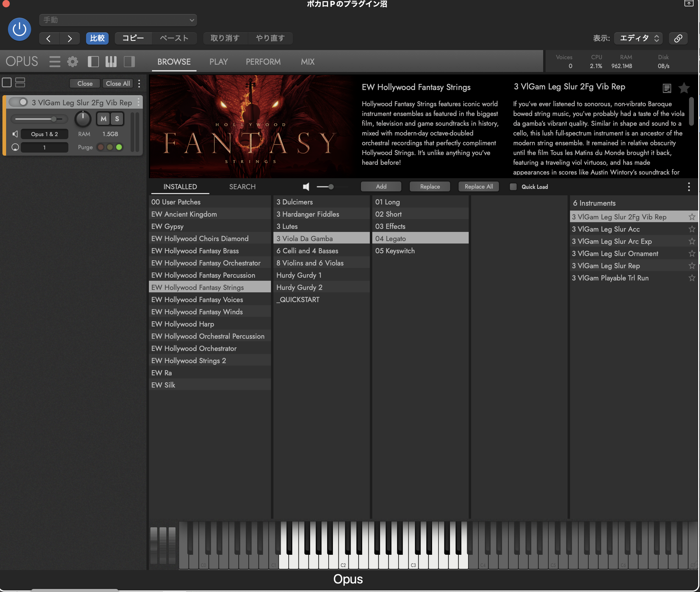
Task: Toggle the right inspector panel icon
Action: 129,62
